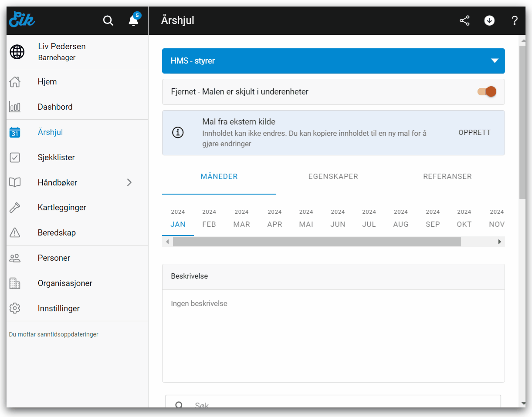The width and height of the screenshot is (532, 417).
Task: Click the download arrow icon
Action: click(489, 20)
